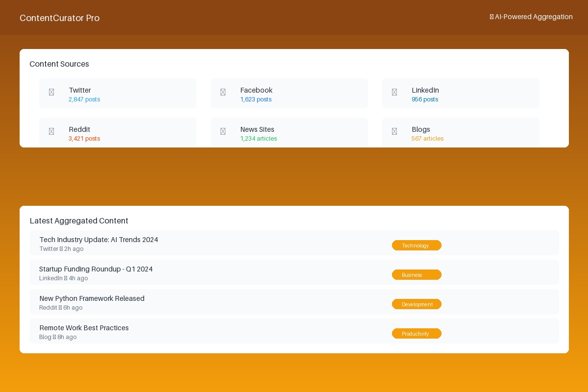Viewport: 588px width, 392px height.
Task: View the Blogs 567 articles count
Action: (428, 139)
